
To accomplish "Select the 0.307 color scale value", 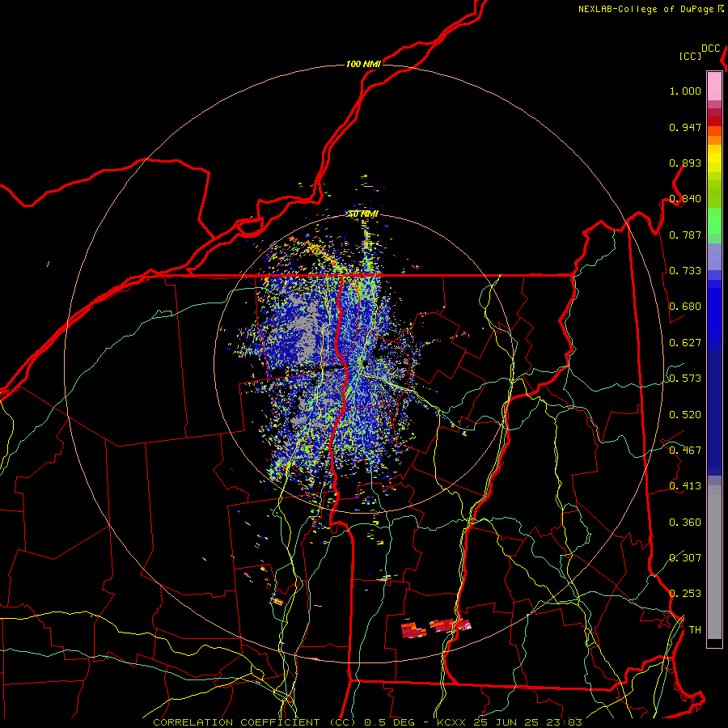I will [685, 558].
